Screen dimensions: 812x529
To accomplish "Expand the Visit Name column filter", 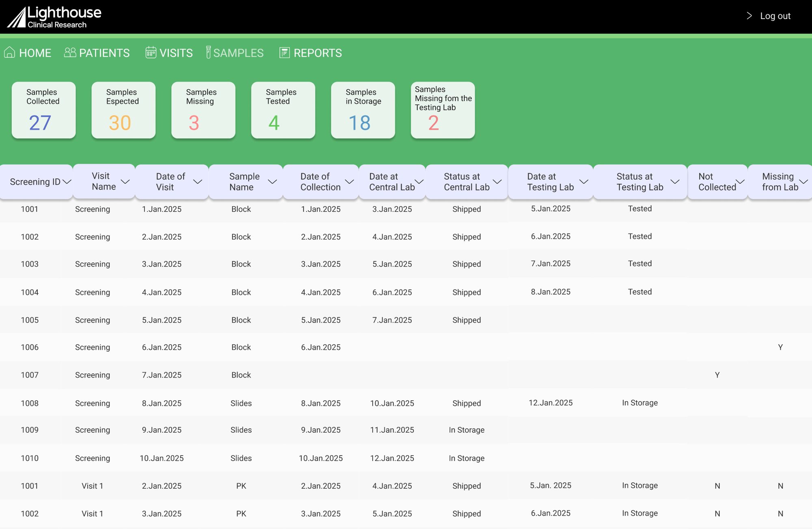I will pyautogui.click(x=125, y=181).
